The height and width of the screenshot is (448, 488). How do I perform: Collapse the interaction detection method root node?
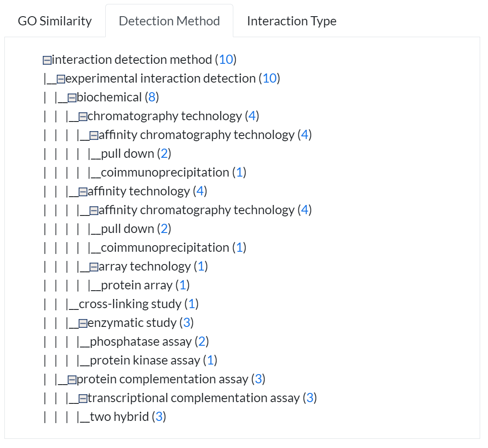(x=47, y=60)
